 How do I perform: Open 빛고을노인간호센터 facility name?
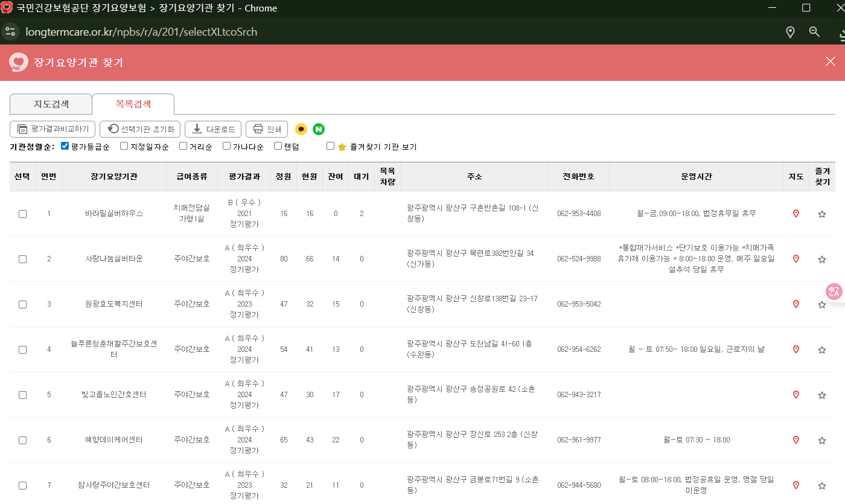click(114, 395)
